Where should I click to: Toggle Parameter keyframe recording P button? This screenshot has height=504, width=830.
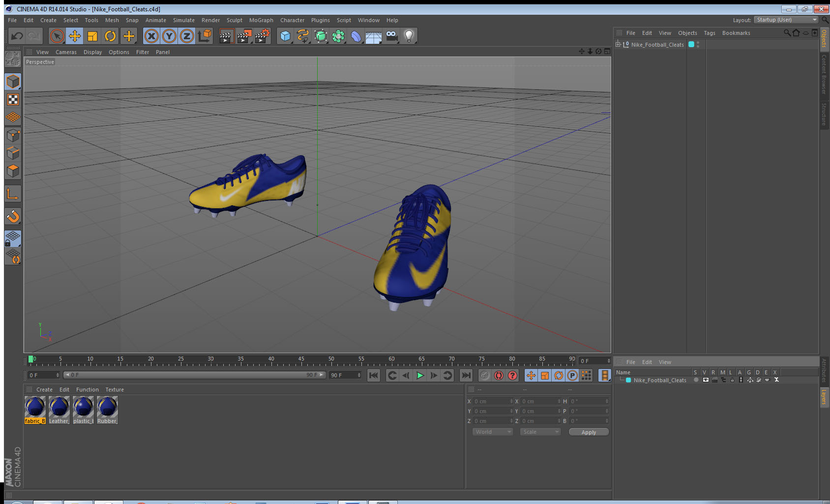572,375
